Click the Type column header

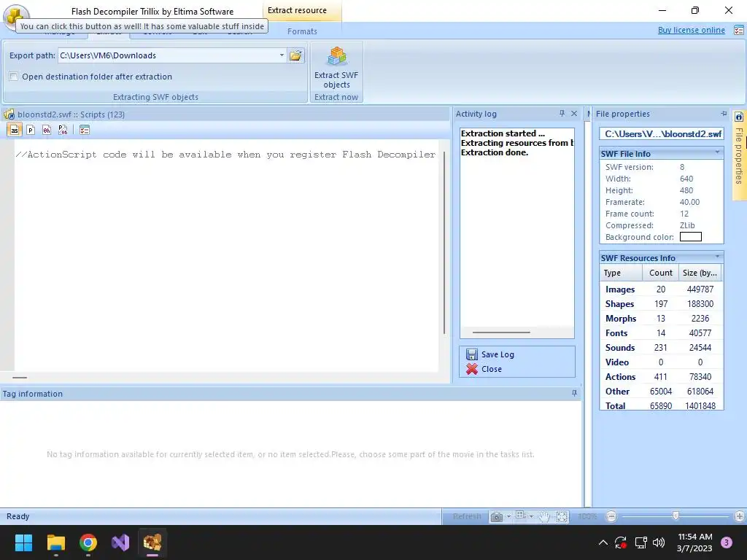(x=621, y=273)
